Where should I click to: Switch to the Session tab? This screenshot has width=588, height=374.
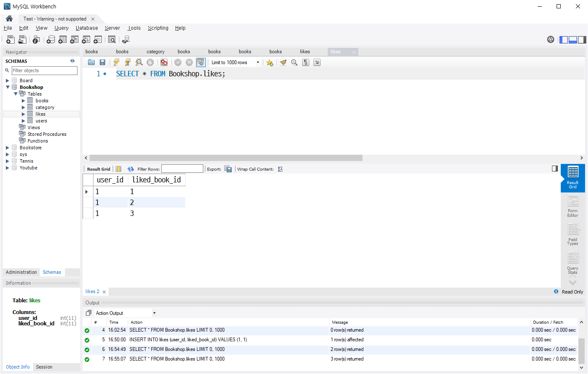(44, 367)
